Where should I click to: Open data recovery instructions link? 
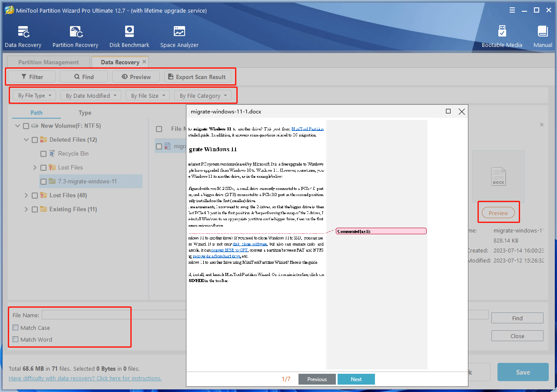(x=85, y=378)
